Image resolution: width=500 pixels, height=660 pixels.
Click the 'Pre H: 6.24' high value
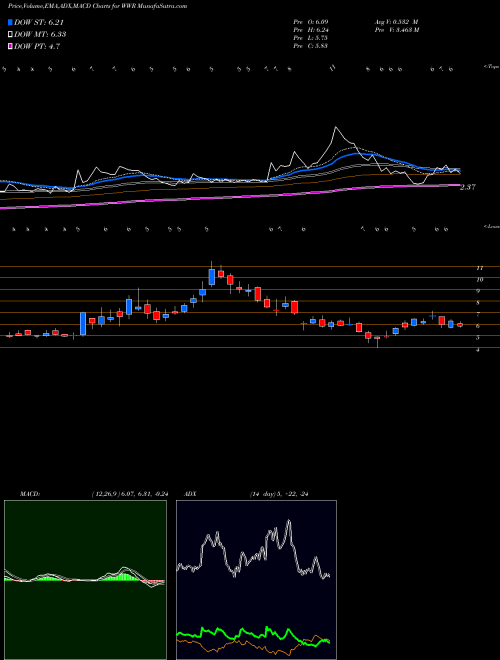[310, 29]
